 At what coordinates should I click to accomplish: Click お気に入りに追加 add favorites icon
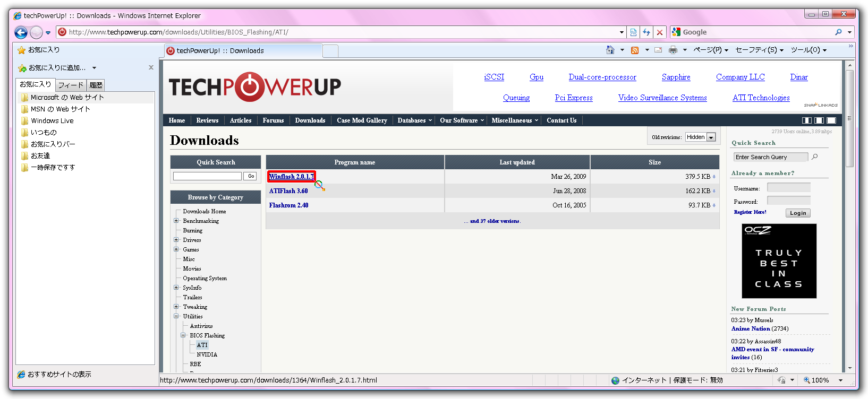[22, 68]
